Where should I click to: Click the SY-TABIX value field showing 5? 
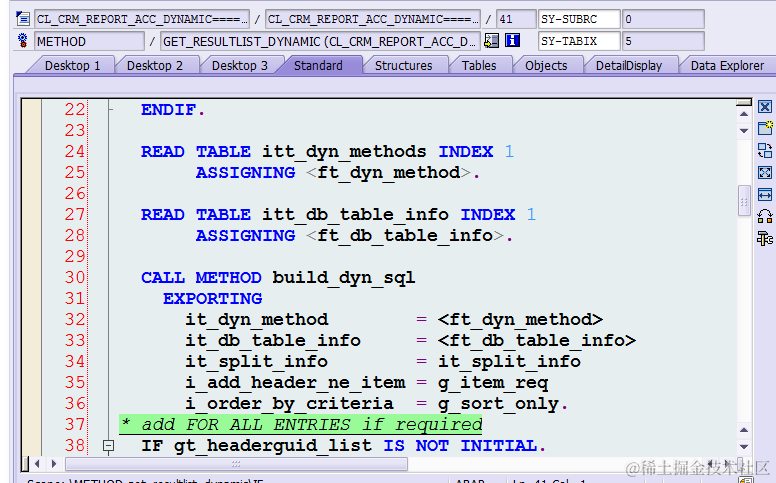(663, 42)
